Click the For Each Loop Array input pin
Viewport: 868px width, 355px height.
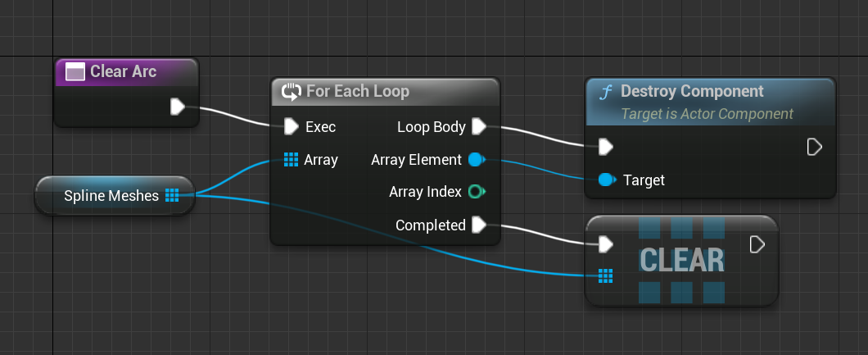coord(292,160)
